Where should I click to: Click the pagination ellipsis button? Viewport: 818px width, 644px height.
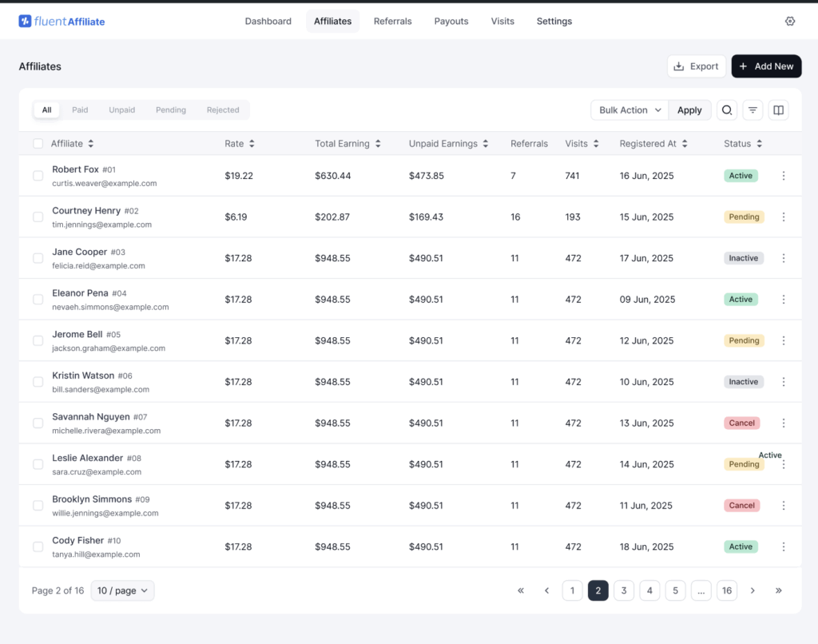pyautogui.click(x=701, y=590)
